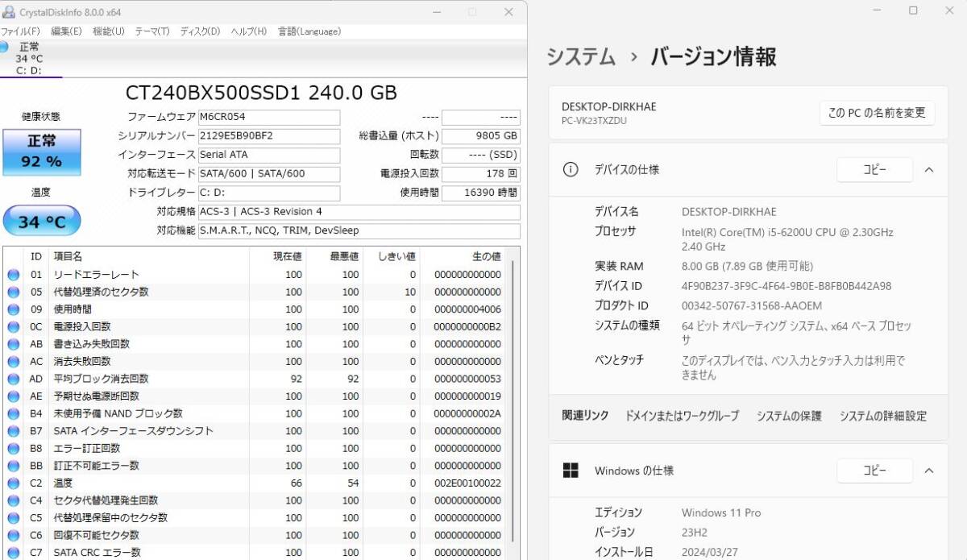Open the 機能(U) menu
Screen dimensions: 967x560
108,31
